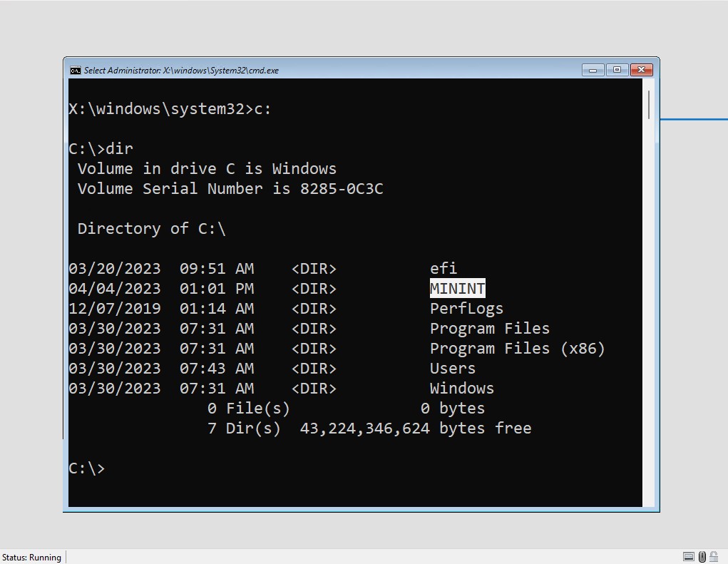Click the 'Status: Running' status bar text
The width and height of the screenshot is (728, 564).
tap(31, 557)
